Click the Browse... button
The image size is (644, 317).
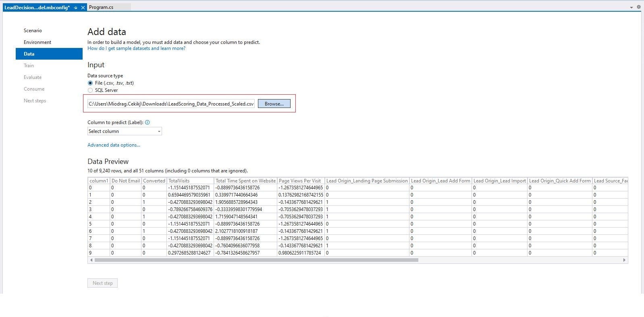click(x=274, y=104)
